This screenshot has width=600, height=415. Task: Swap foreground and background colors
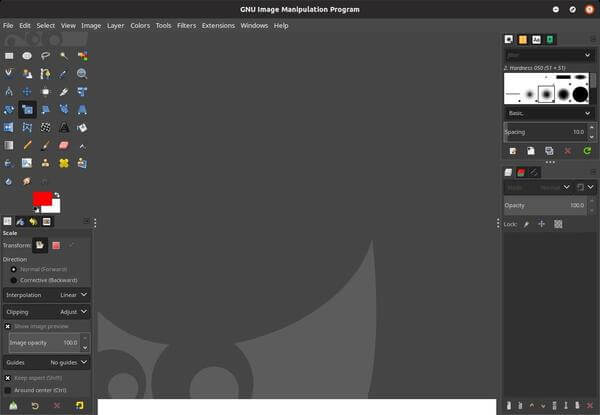coord(57,195)
